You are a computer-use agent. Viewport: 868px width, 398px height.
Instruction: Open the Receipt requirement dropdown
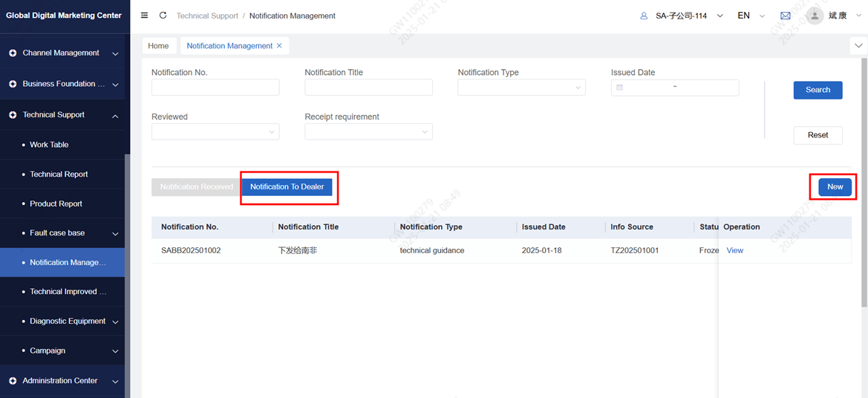click(368, 132)
